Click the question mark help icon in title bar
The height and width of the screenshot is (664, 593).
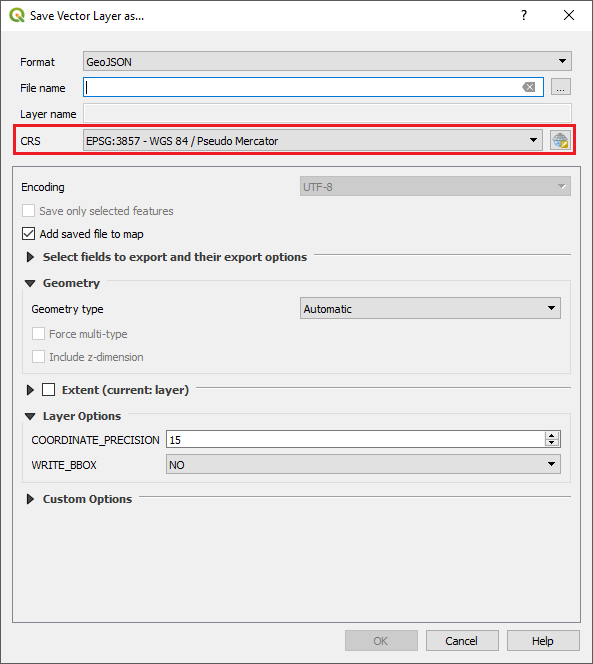(x=524, y=15)
